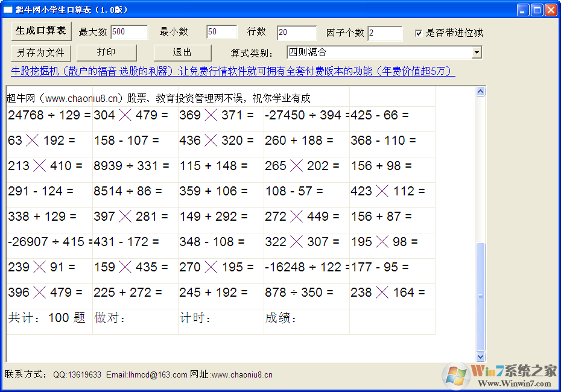Viewport: 561px width, 392px height.
Task: Click the 行数 field showing 20
Action: pyautogui.click(x=296, y=32)
